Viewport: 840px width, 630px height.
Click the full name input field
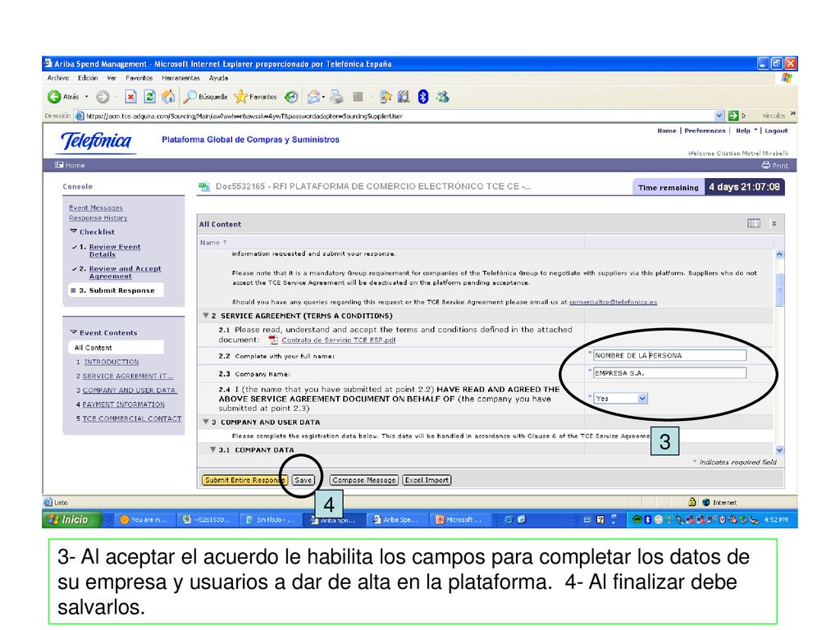pos(669,355)
